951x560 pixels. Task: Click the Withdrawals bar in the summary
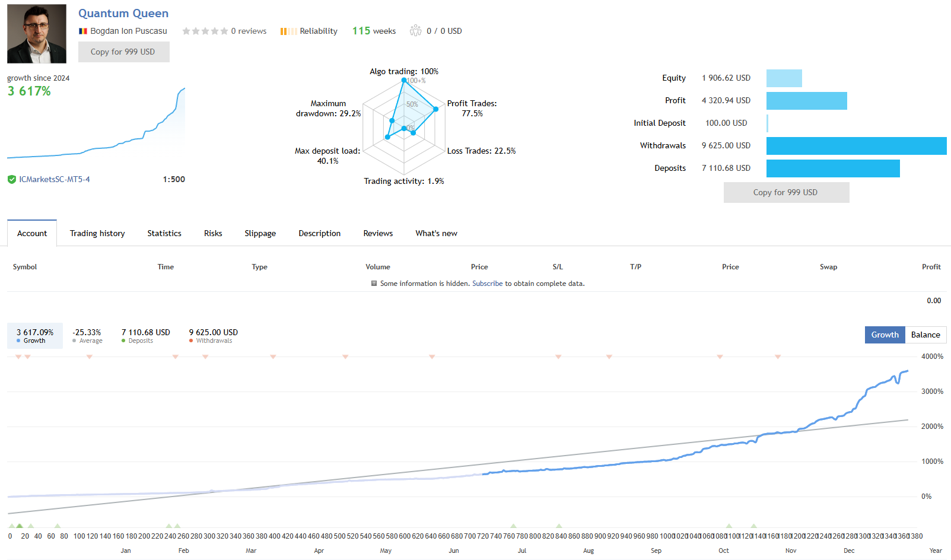pos(856,146)
